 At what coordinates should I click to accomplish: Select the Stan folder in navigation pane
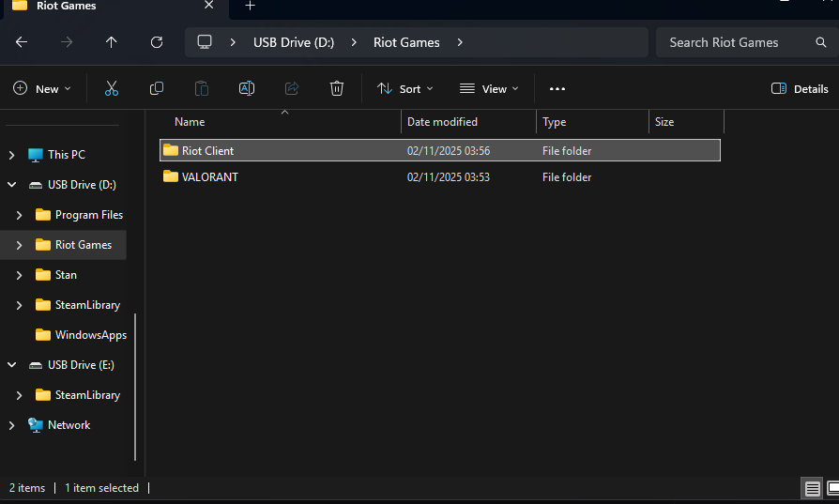(66, 274)
